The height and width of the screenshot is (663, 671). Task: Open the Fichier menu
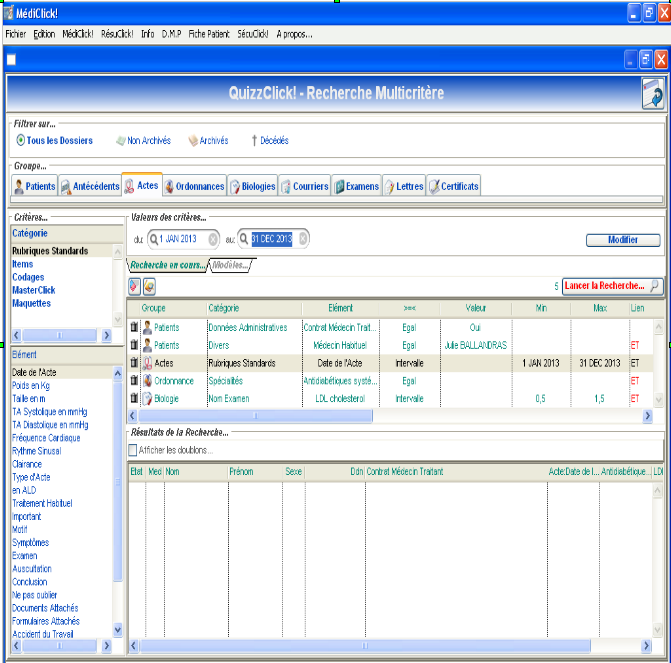click(16, 34)
